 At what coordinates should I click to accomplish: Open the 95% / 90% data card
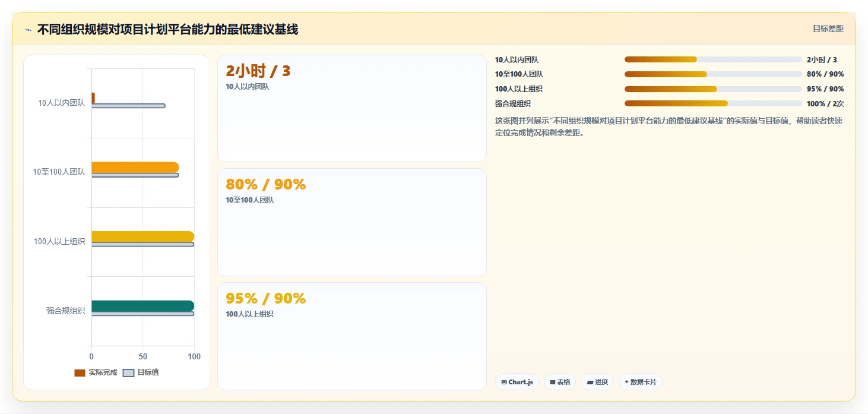[352, 336]
